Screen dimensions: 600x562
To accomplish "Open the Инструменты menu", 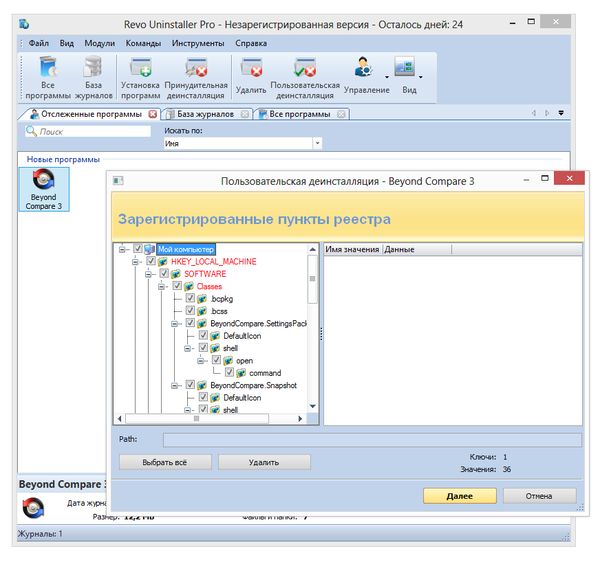I will 198,43.
